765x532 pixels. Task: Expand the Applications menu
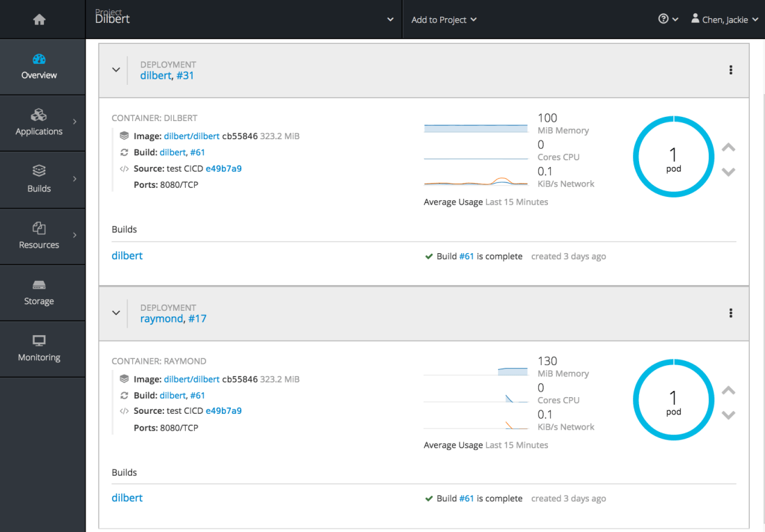[x=39, y=122]
